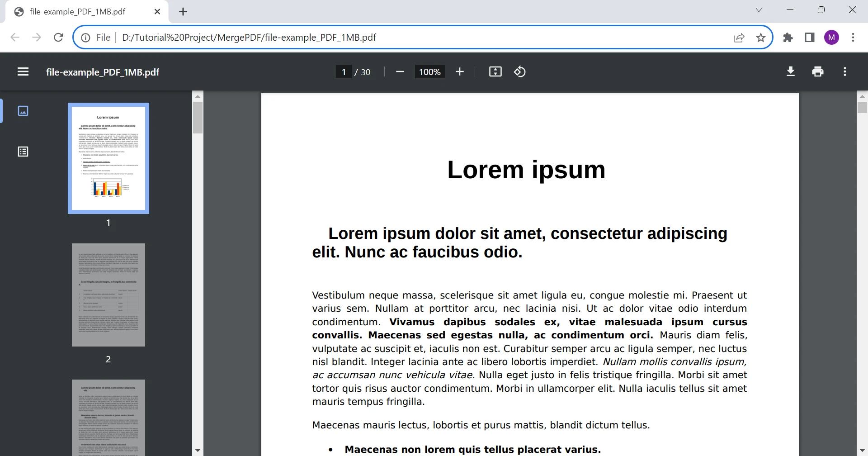Bookmark this page with the star icon
Screen dimensions: 868x456
761,38
